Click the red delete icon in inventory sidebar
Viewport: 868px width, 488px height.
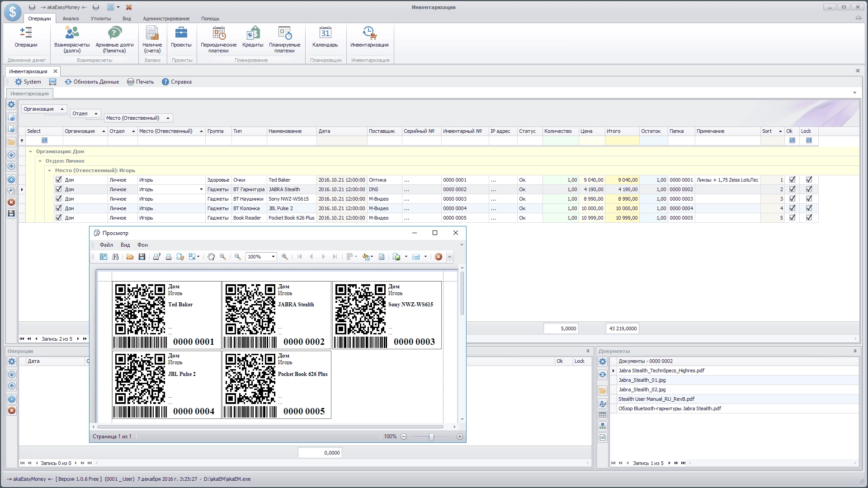click(x=11, y=202)
